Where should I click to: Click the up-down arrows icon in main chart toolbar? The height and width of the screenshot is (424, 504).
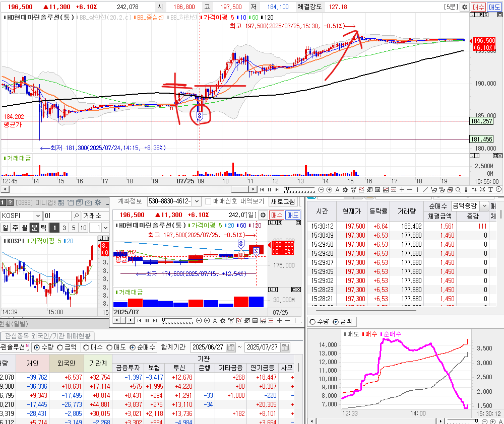(474, 189)
